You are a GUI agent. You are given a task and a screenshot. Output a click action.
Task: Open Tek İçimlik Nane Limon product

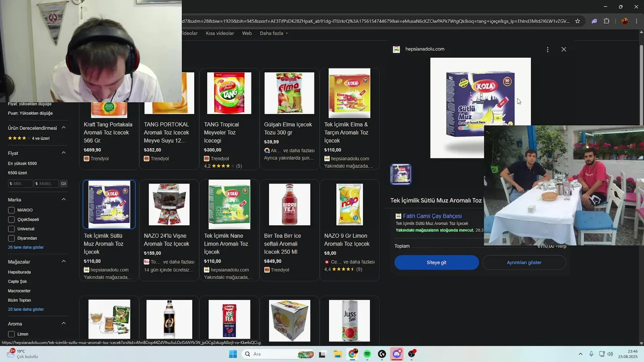click(x=229, y=230)
